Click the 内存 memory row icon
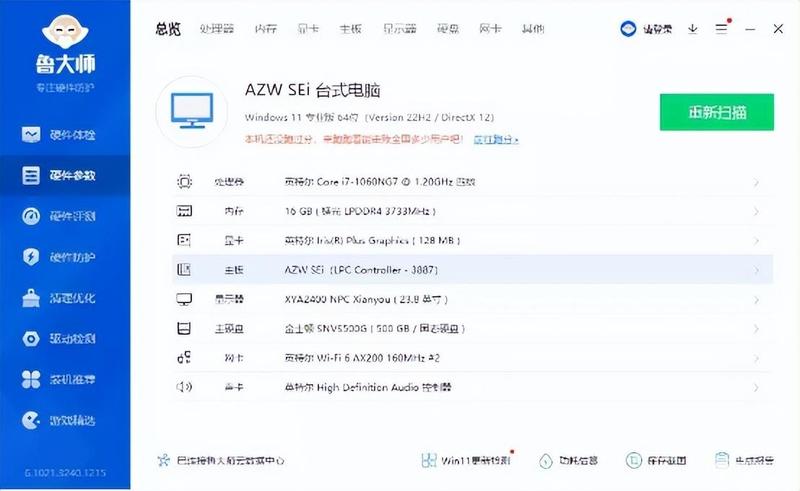This screenshot has height=491, width=800. 184,211
